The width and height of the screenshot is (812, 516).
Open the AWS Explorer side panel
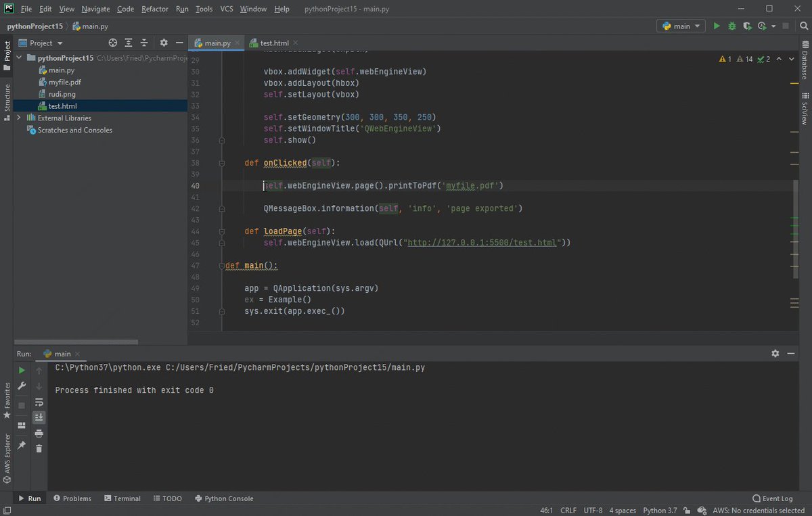[7, 459]
